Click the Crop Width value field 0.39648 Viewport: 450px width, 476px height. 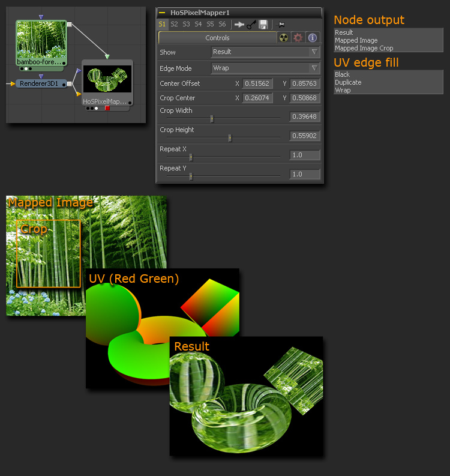(x=305, y=116)
